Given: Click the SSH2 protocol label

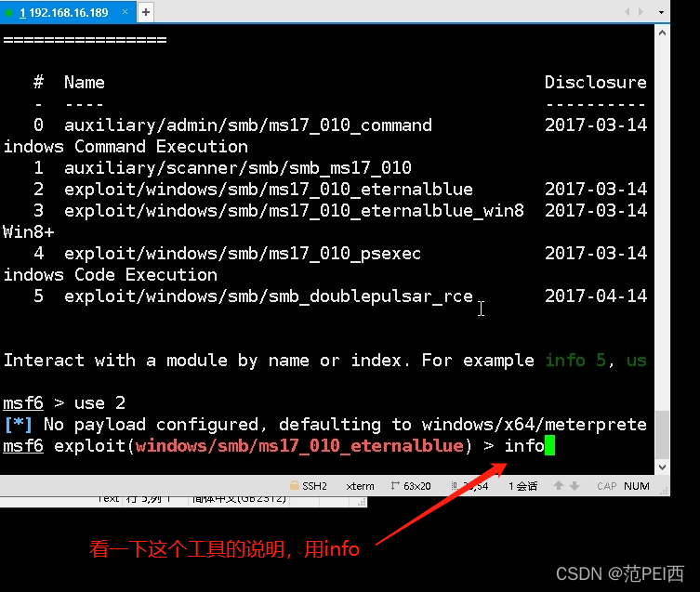Looking at the screenshot, I should click(314, 486).
